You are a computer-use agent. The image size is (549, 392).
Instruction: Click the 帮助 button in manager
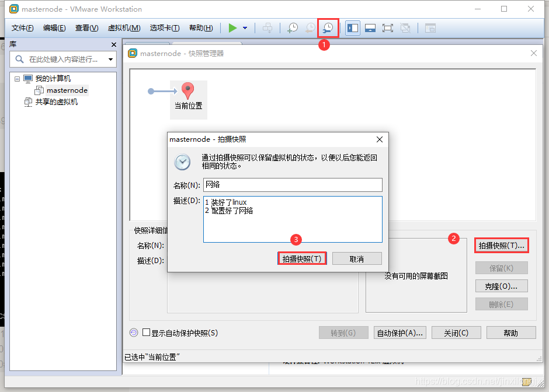point(511,333)
